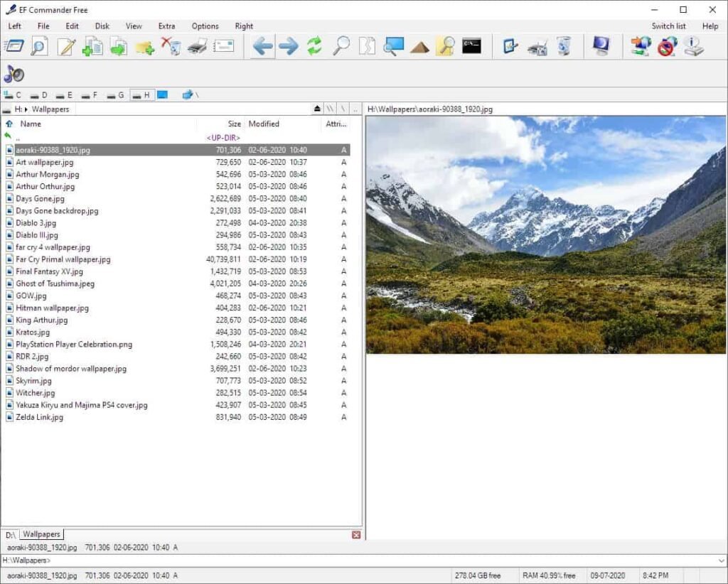Viewport: 728px width, 584px height.
Task: Click the Switch list button
Action: click(x=668, y=26)
